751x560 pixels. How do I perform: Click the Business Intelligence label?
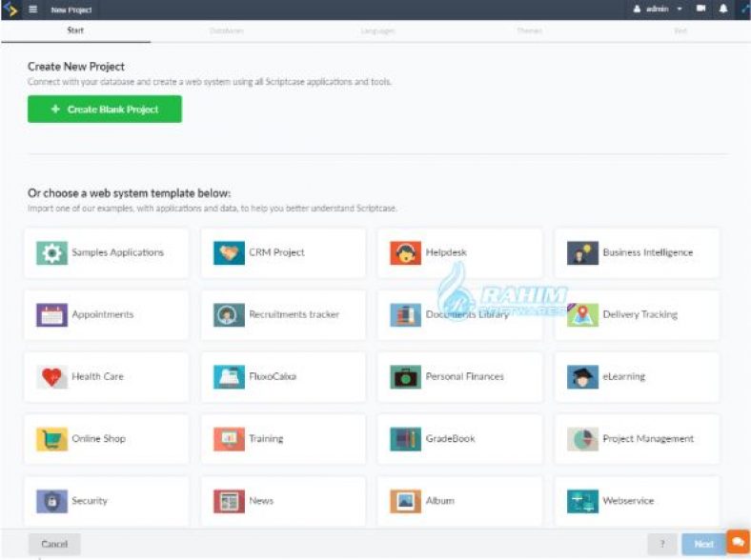pos(647,252)
